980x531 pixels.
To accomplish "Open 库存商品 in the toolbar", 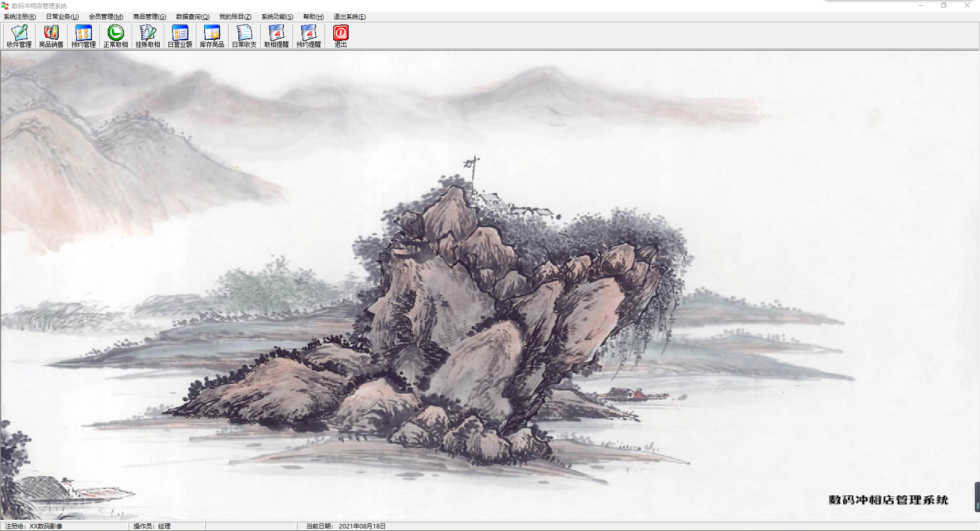I will 212,36.
